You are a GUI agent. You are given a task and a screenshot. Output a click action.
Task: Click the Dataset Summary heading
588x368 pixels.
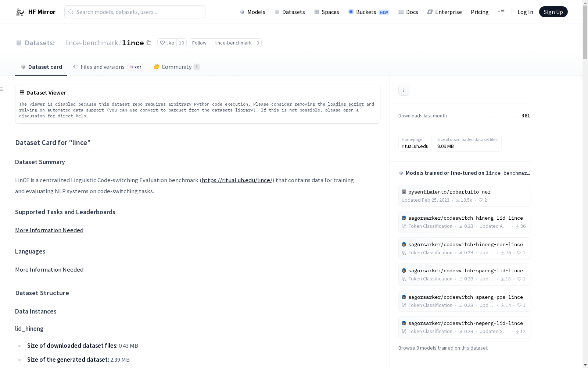[x=40, y=162]
